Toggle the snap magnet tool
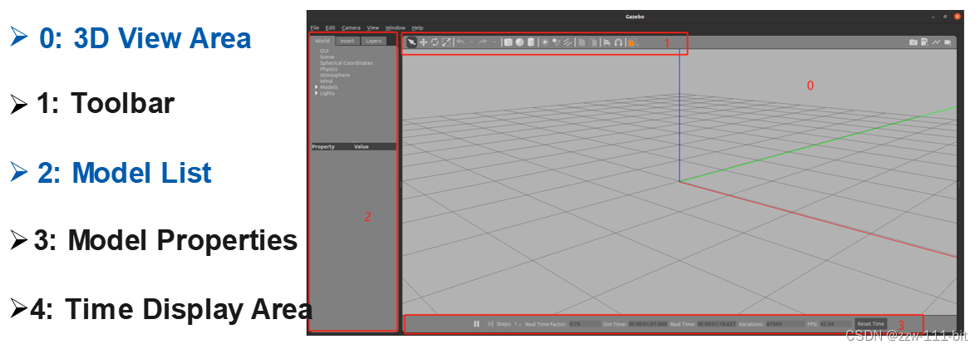This screenshot has height=349, width=980. coord(618,42)
